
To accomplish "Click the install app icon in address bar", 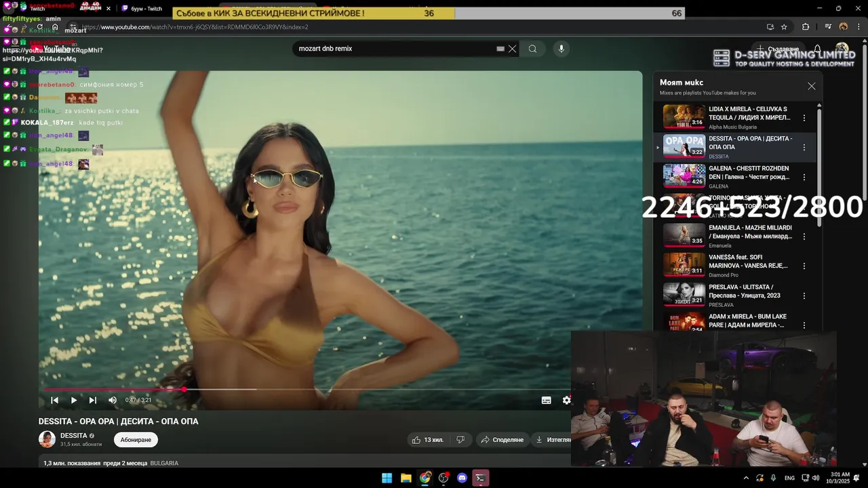I will (x=770, y=27).
